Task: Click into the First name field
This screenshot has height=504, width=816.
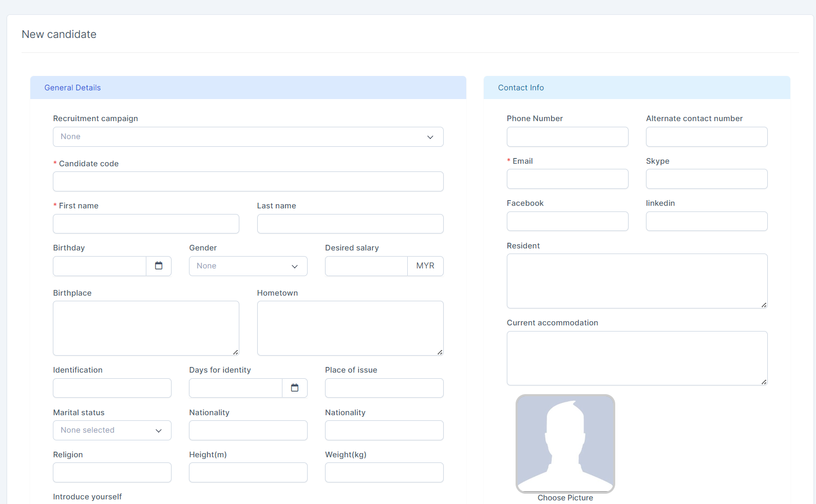Action: (x=146, y=224)
